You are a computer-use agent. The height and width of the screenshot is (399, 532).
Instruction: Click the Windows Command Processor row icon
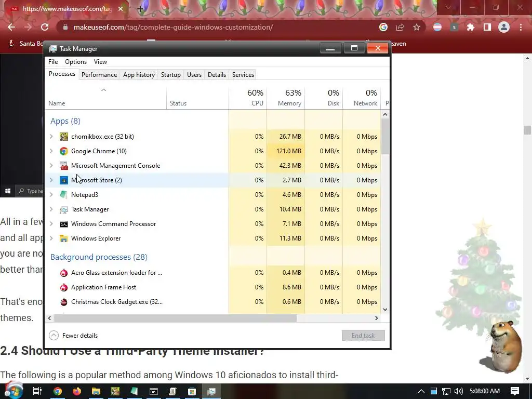(64, 224)
